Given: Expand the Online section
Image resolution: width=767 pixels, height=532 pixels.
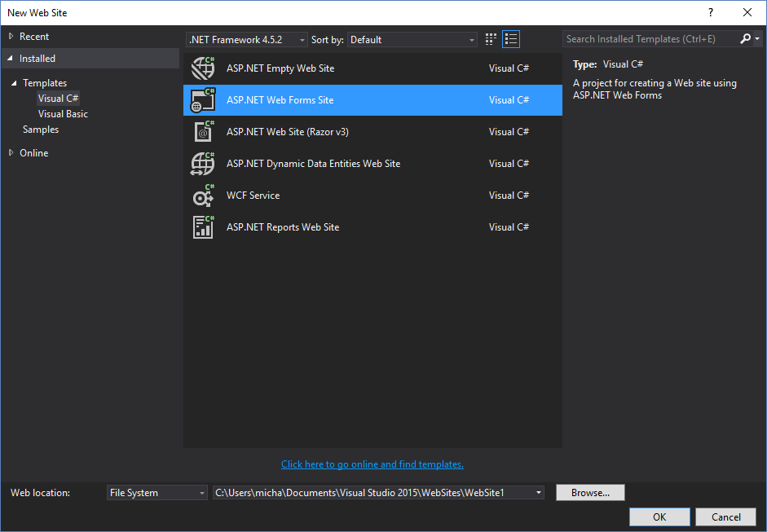Looking at the screenshot, I should click(11, 152).
